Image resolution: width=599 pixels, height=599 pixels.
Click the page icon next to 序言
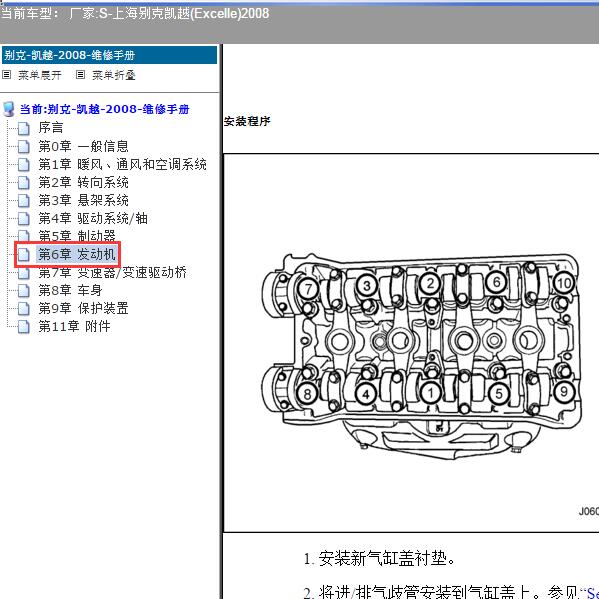pyautogui.click(x=24, y=128)
